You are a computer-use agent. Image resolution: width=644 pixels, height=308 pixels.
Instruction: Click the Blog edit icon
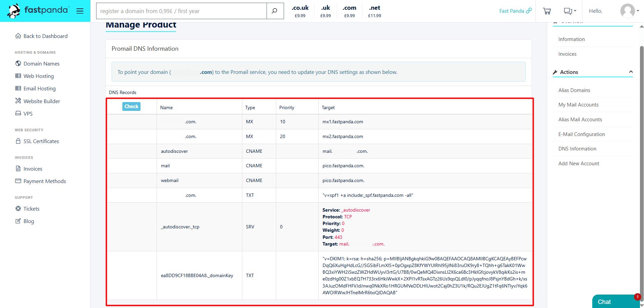18,221
